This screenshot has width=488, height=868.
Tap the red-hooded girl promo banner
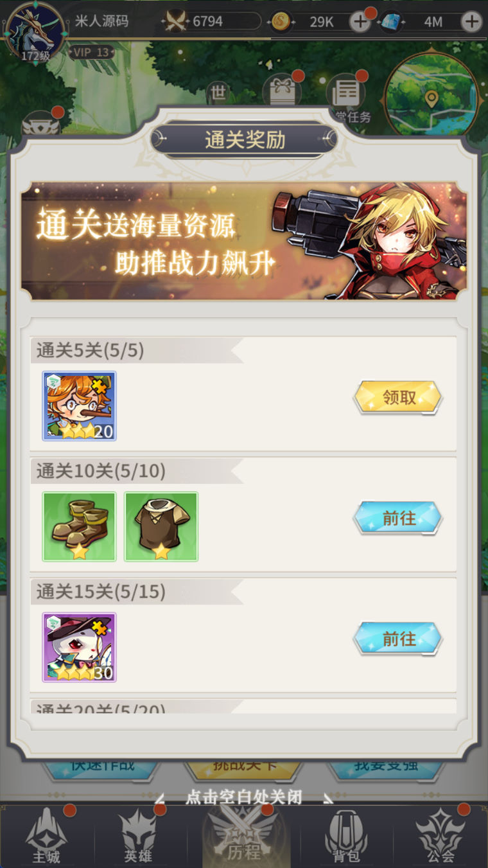(244, 241)
